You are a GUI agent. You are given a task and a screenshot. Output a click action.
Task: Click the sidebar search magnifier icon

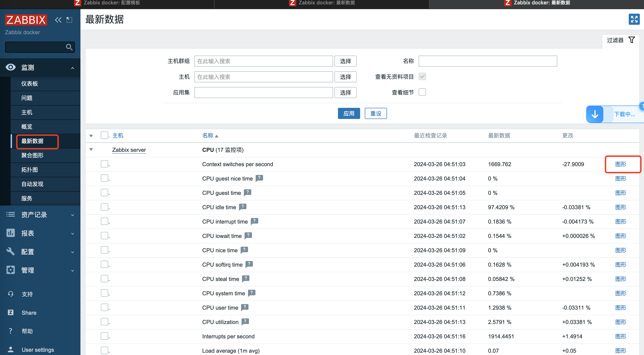click(x=69, y=47)
